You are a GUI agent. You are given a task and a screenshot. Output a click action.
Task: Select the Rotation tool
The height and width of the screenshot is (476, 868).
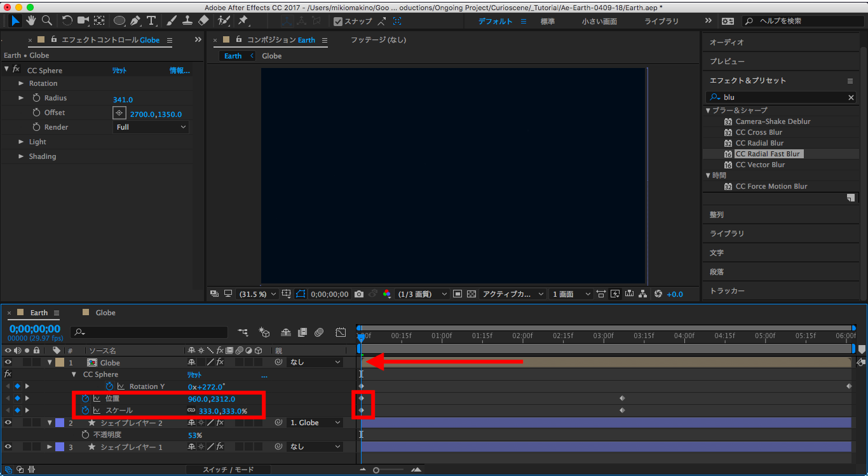[67, 20]
